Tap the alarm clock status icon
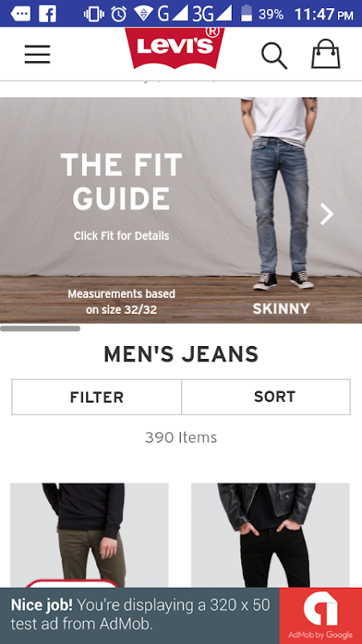The height and width of the screenshot is (644, 362). coord(119,14)
